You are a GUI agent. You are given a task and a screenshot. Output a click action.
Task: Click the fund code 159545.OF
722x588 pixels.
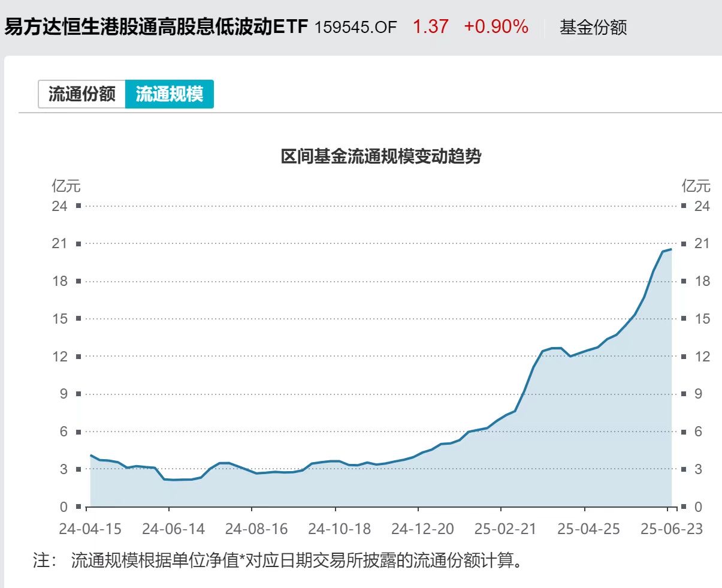click(355, 28)
